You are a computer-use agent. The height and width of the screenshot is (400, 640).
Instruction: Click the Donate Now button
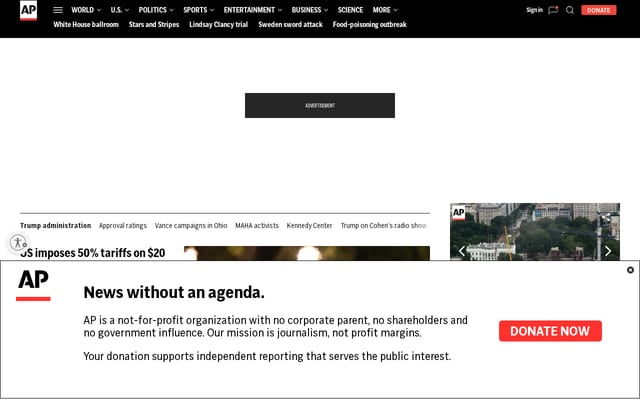550,331
